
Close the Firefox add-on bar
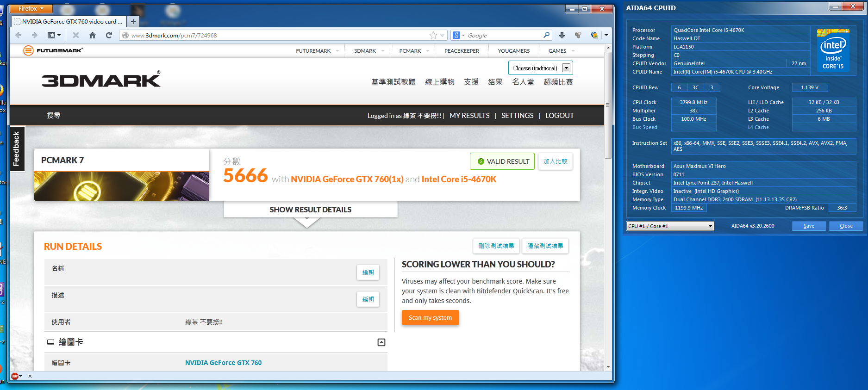(30, 376)
